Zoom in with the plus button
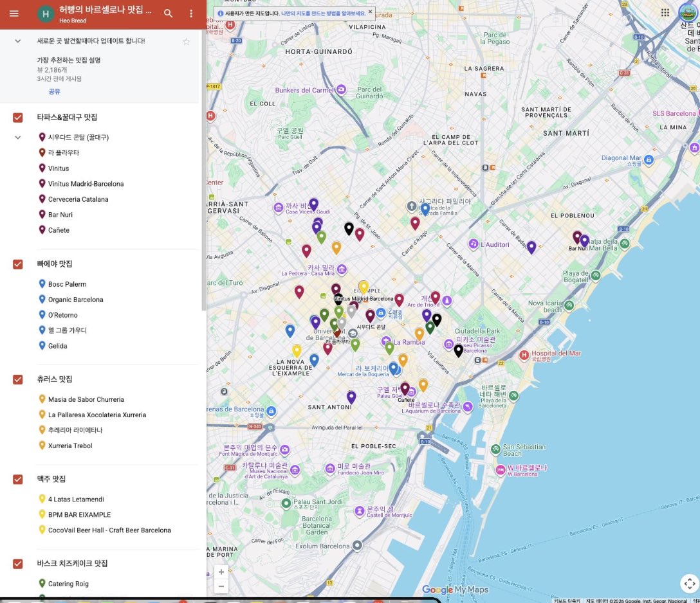The image size is (700, 603). 221,571
